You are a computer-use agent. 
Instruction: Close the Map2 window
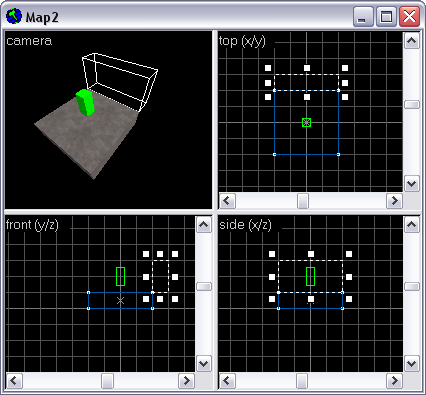(409, 16)
